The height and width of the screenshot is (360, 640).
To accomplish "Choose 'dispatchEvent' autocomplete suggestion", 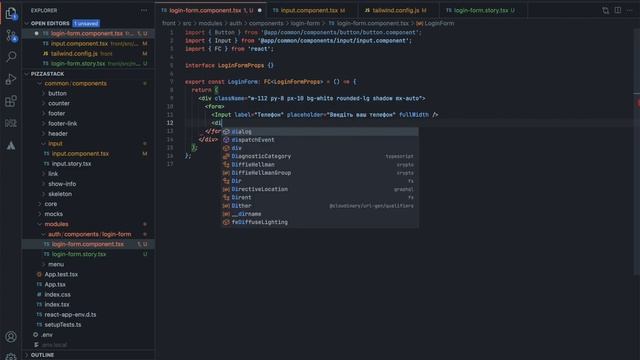I will pyautogui.click(x=320, y=140).
